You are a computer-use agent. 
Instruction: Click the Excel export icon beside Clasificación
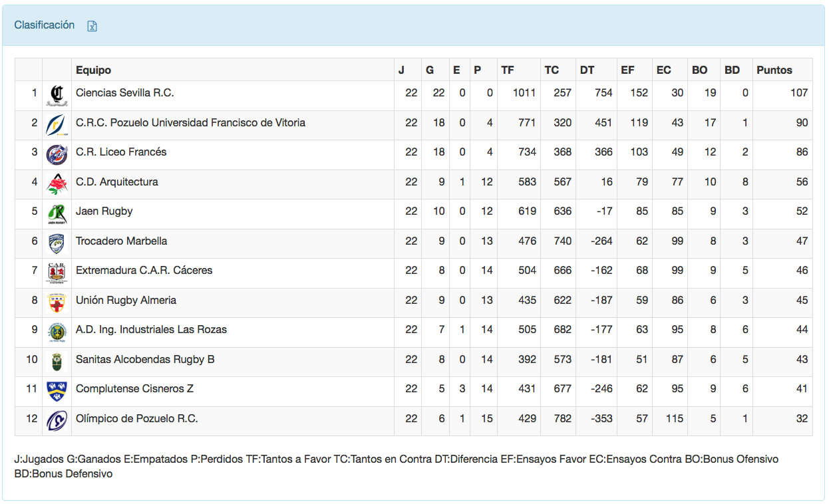[x=92, y=26]
